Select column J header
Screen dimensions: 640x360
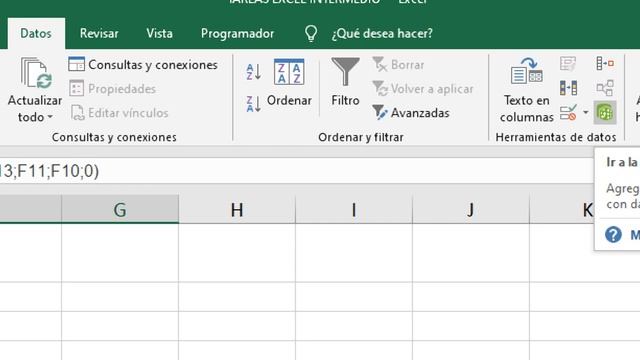point(471,209)
